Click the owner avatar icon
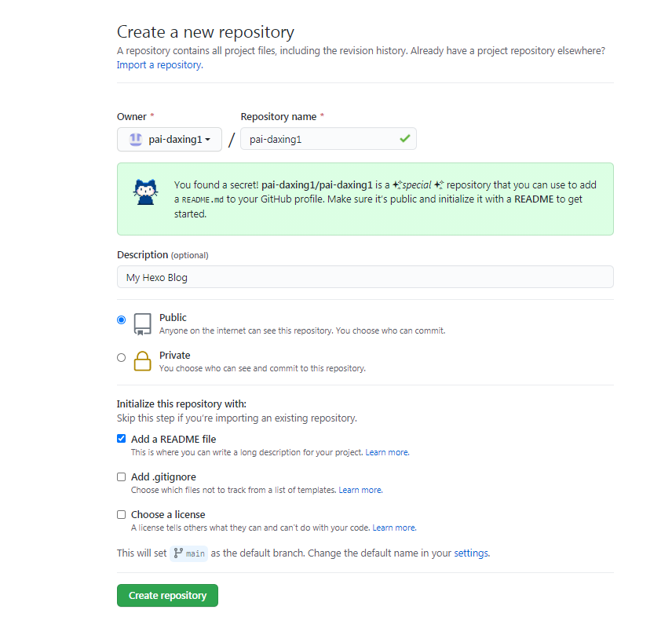 click(136, 139)
